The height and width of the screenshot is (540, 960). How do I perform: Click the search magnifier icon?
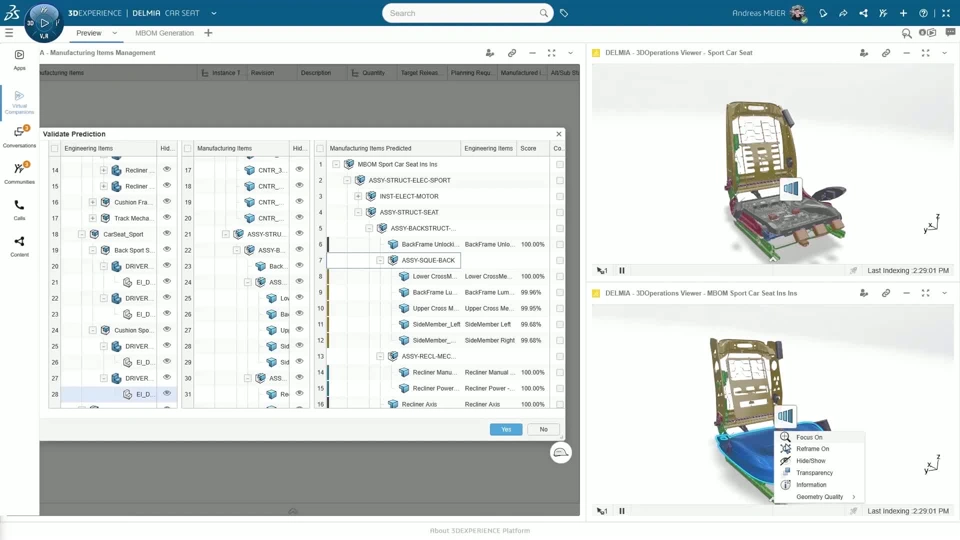click(543, 13)
